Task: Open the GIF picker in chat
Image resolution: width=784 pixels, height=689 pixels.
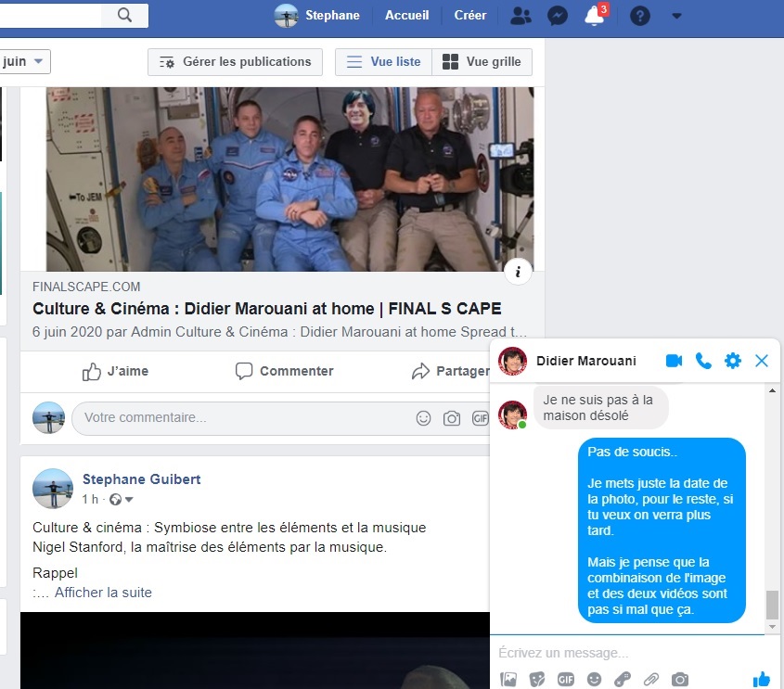Action: (x=565, y=680)
